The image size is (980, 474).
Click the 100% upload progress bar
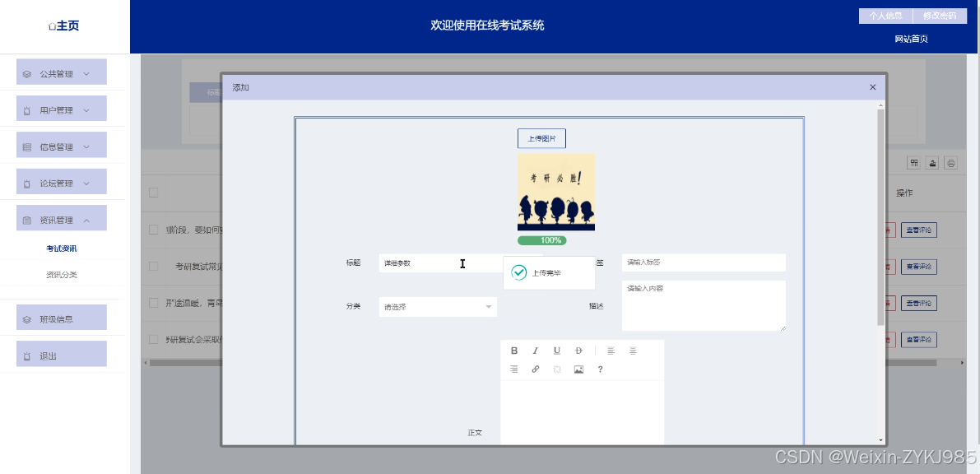pos(542,240)
